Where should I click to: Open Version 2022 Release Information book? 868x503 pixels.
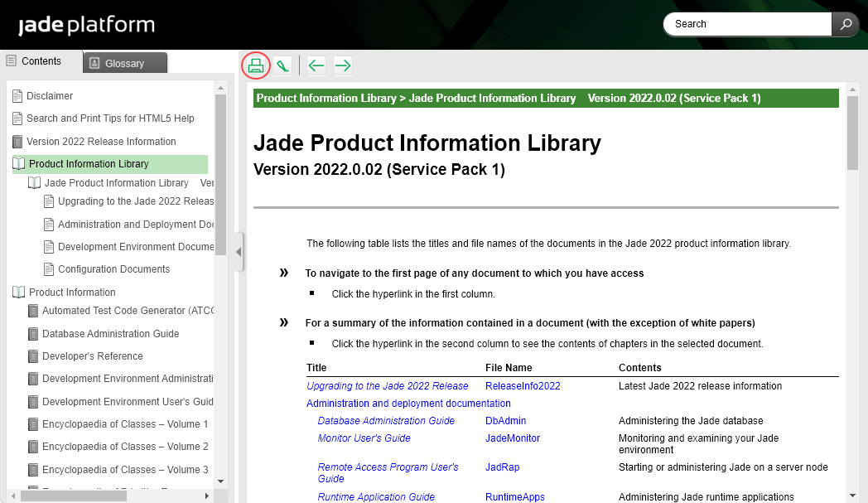point(101,142)
